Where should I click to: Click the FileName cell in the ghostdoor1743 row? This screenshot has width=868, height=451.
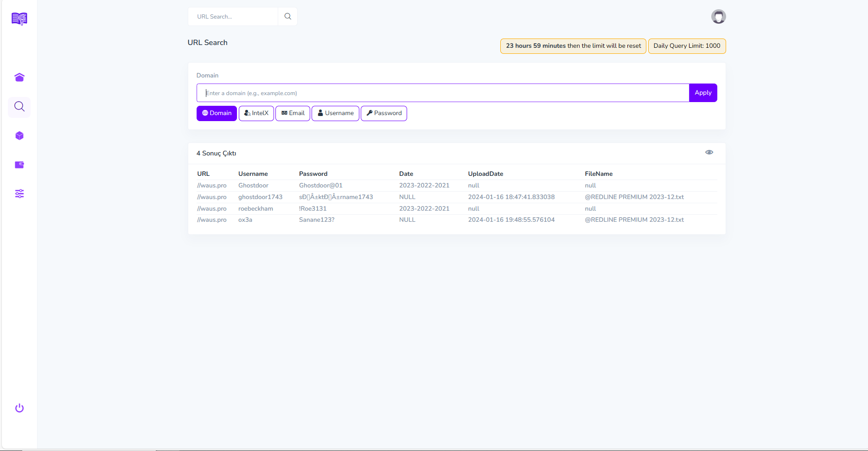point(634,197)
